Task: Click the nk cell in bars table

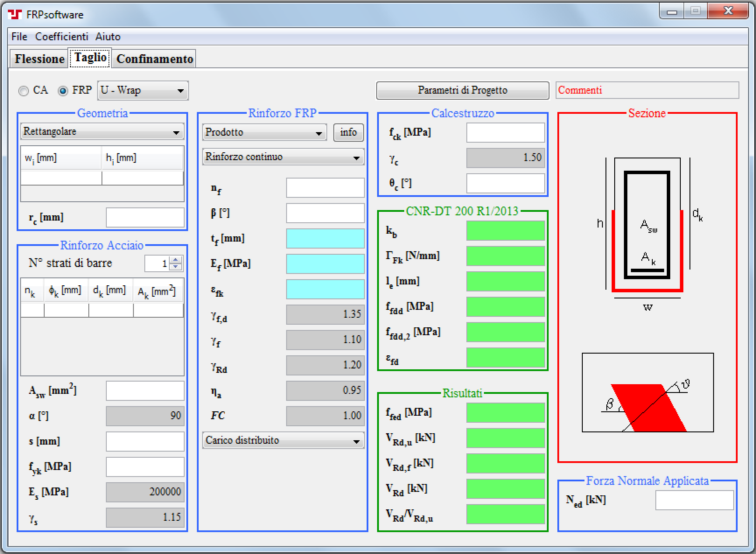Action: point(32,310)
